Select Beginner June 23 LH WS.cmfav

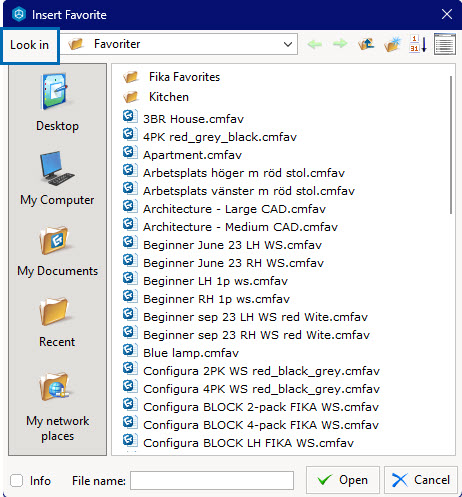(x=232, y=245)
